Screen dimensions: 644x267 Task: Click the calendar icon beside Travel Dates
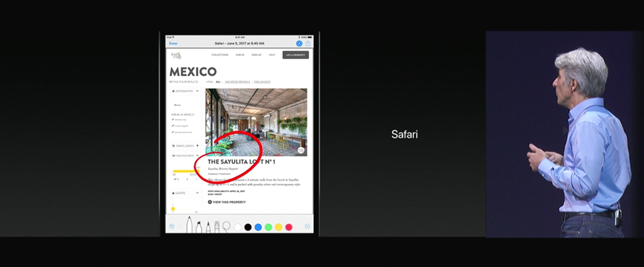click(174, 146)
